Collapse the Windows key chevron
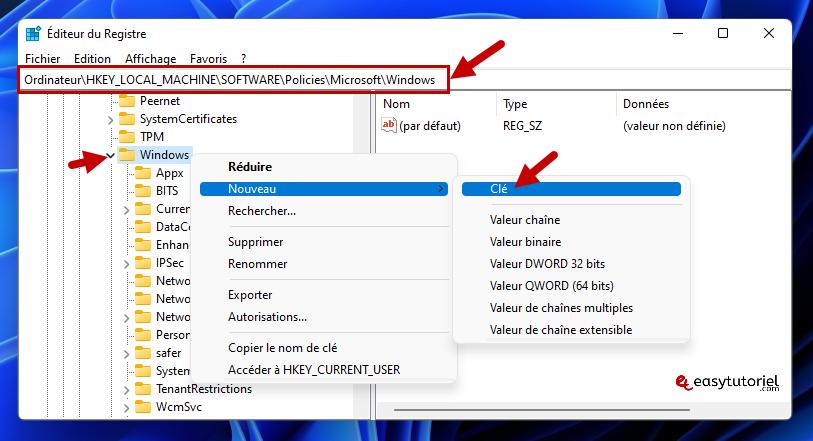 110,155
